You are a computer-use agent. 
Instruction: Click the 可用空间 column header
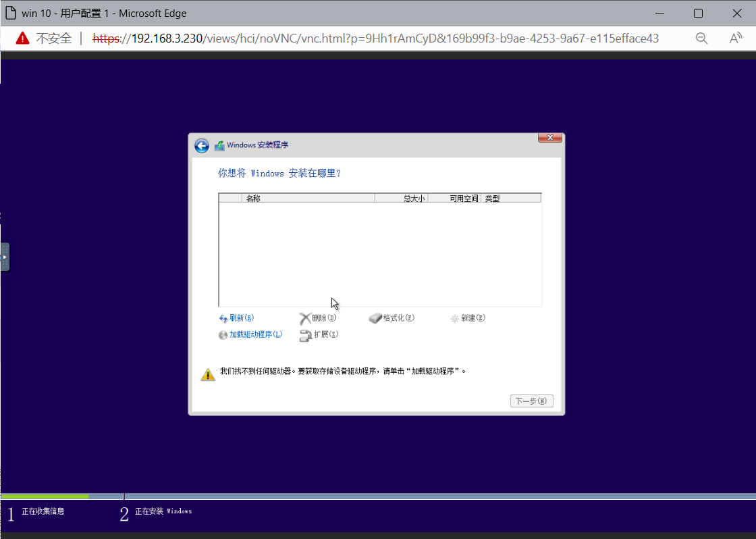(x=454, y=199)
